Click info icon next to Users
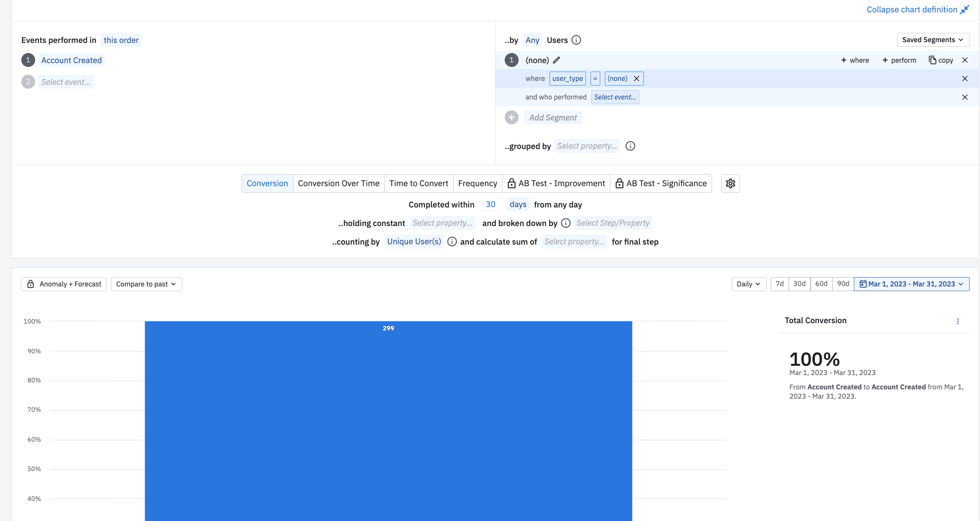Viewport: 980px width, 521px height. (x=576, y=40)
